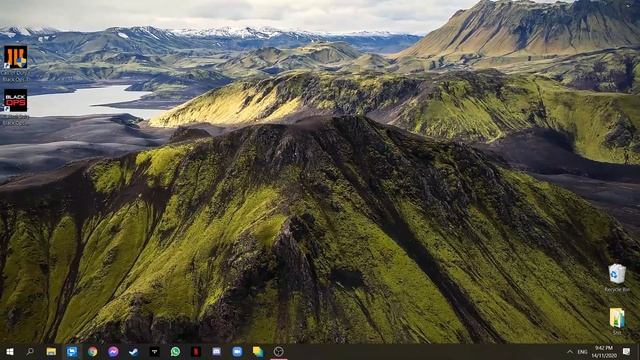Open the Action Center notifications icon

coord(627,351)
